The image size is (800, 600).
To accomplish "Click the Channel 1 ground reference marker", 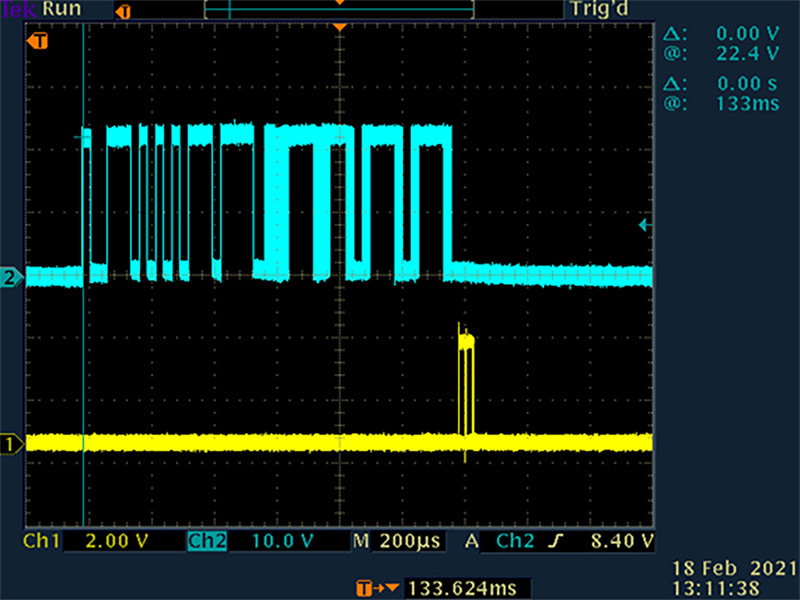I will click(x=12, y=443).
